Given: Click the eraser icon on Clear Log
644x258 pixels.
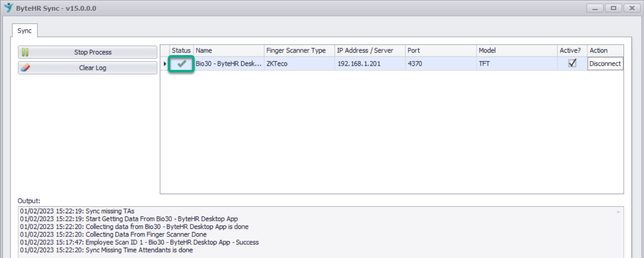Looking at the screenshot, I should (26, 68).
